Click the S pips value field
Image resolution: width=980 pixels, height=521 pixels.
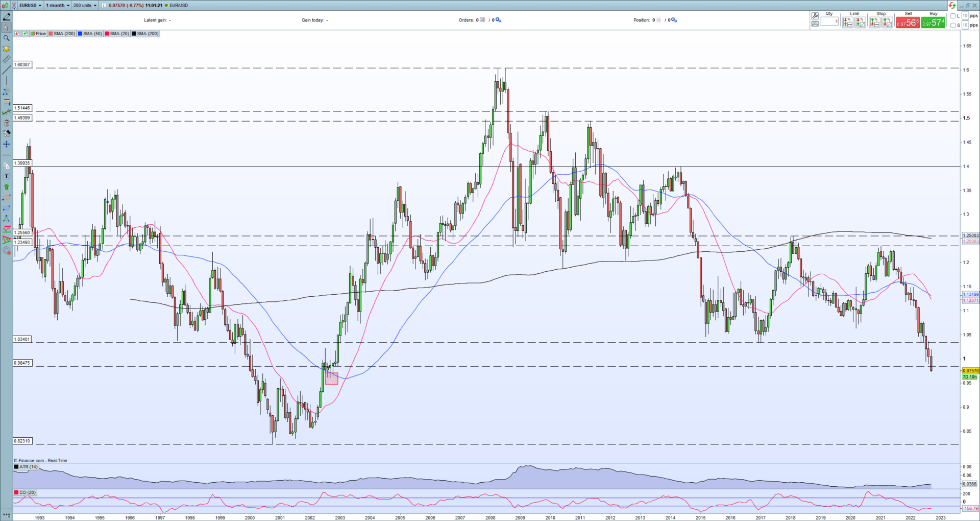[x=965, y=25]
